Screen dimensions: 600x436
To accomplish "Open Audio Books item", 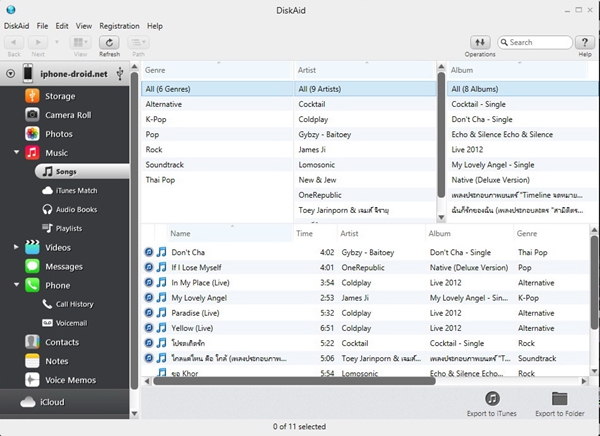I will point(69,209).
